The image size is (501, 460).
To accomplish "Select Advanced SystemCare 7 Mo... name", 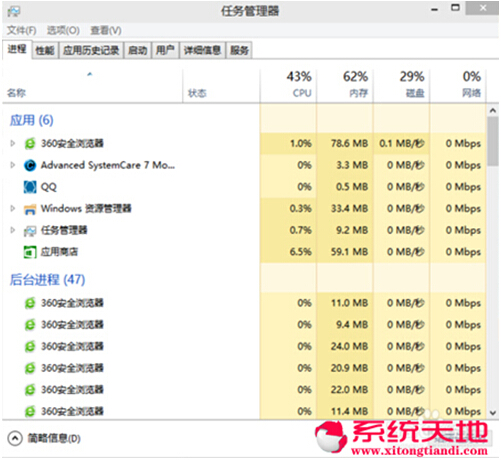I will coord(108,165).
